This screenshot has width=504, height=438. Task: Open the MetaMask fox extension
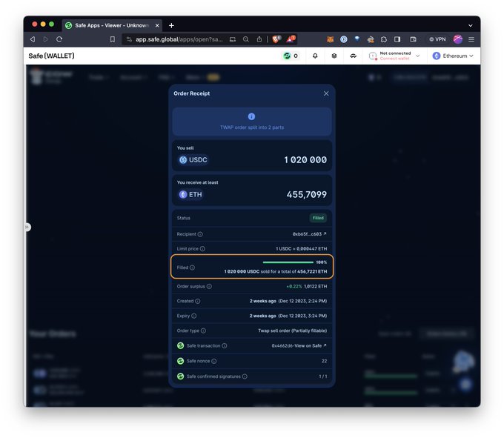tap(330, 39)
